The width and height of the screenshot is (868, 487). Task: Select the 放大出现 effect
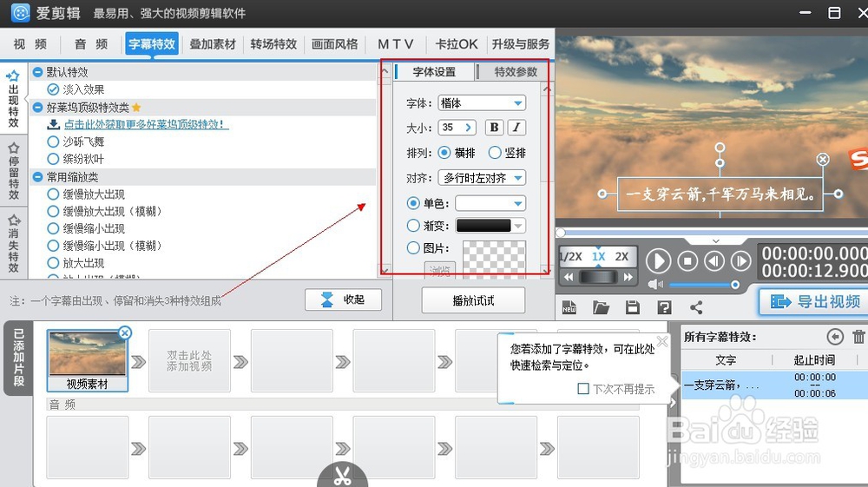[53, 263]
